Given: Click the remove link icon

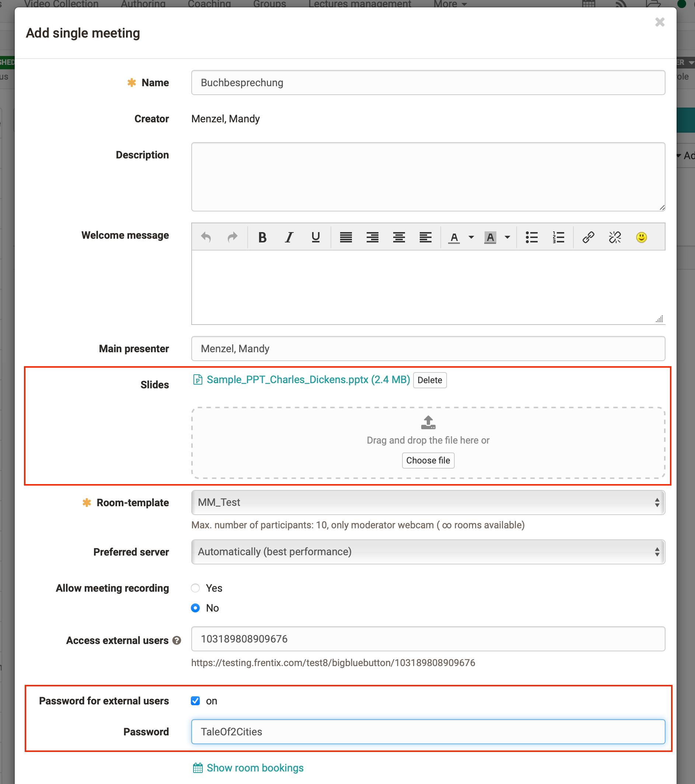Looking at the screenshot, I should (614, 237).
